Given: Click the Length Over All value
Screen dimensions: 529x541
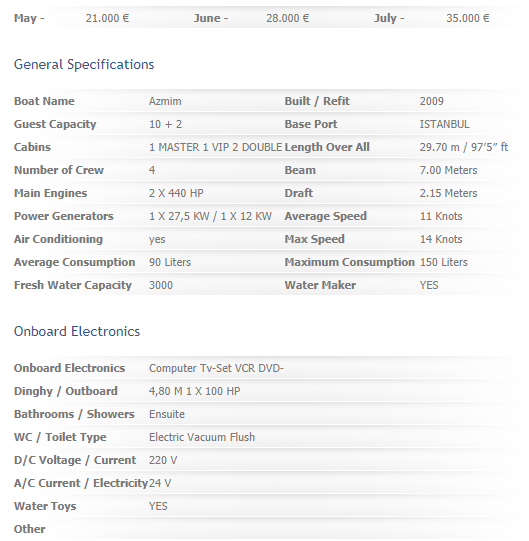Looking at the screenshot, I should point(464,147).
